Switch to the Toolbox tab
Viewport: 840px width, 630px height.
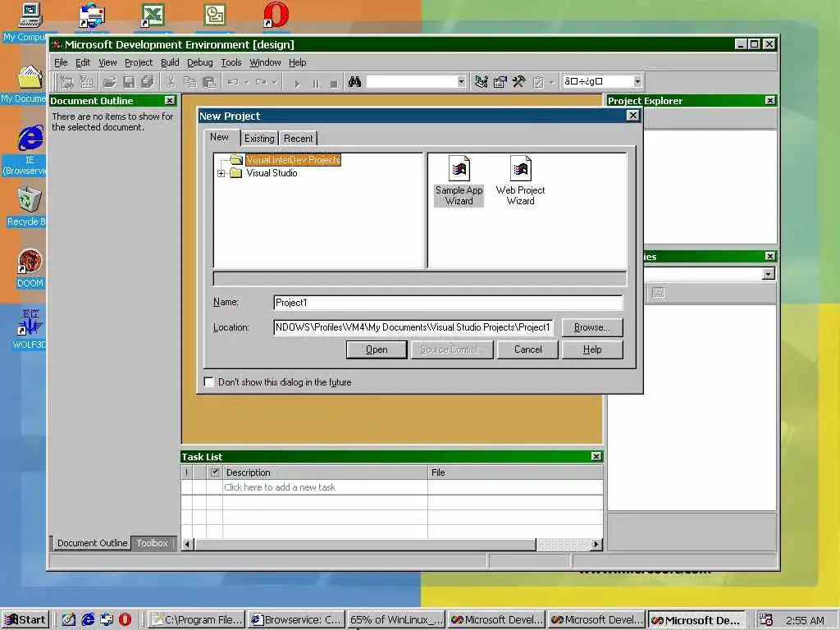tap(152, 543)
